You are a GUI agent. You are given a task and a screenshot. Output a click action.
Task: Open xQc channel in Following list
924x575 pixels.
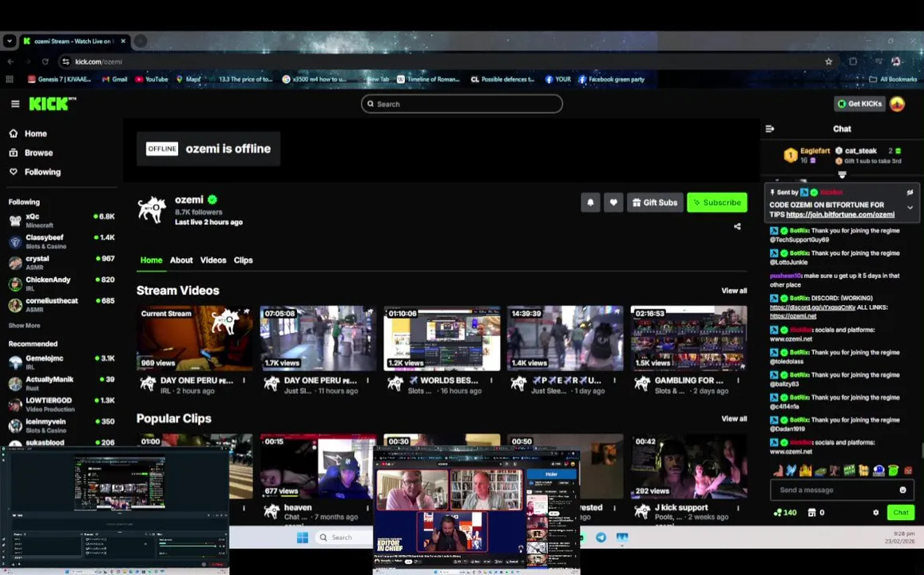click(x=61, y=220)
